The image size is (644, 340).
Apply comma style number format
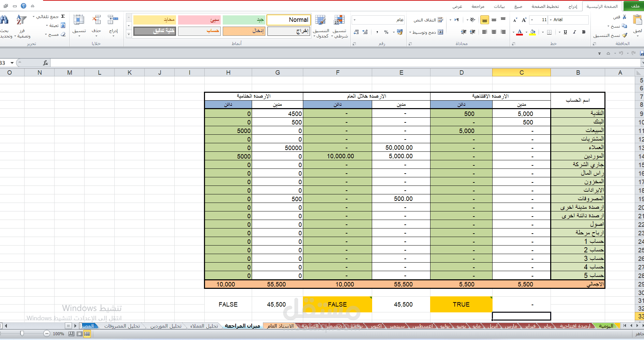point(377,32)
